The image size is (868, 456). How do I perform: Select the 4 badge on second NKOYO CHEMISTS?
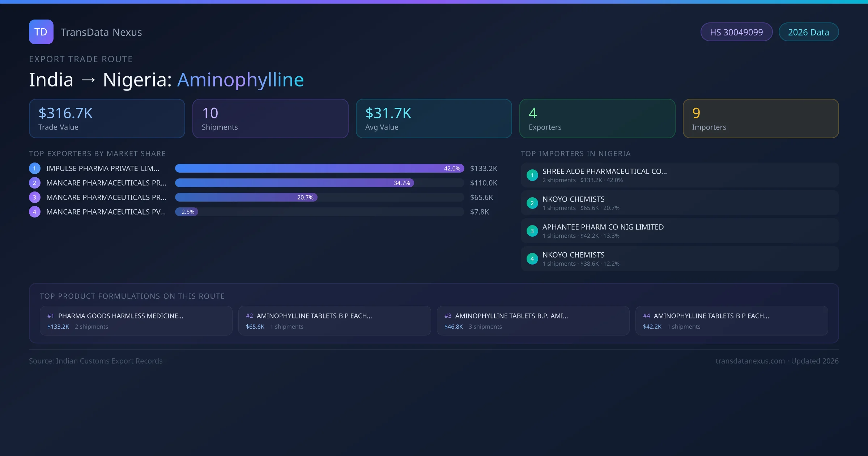coord(532,258)
